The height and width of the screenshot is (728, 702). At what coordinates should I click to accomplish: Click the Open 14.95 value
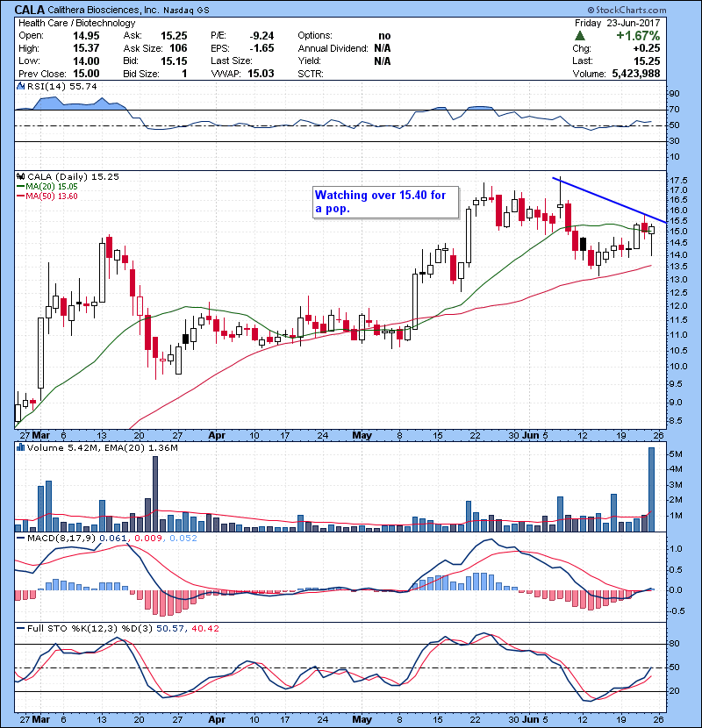pos(86,36)
